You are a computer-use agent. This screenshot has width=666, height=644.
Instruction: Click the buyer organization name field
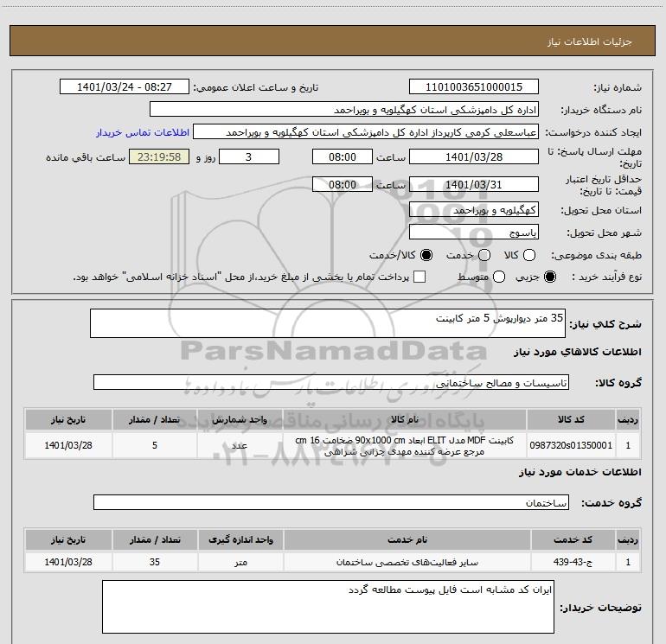(344, 110)
